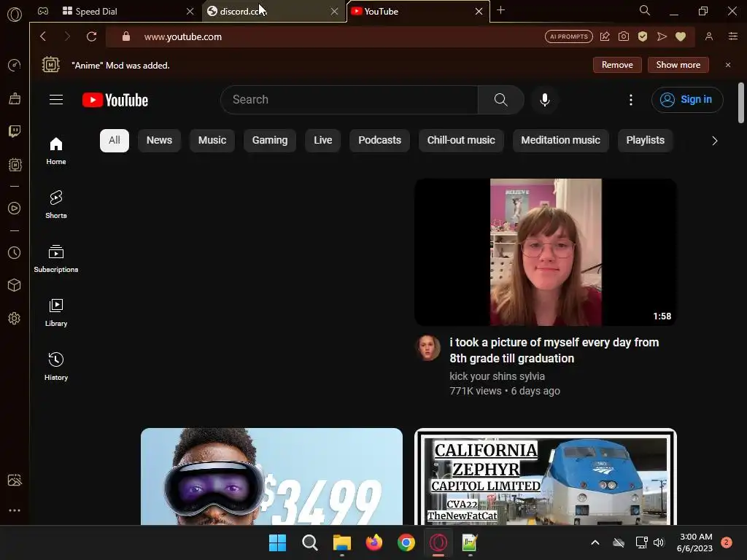Open Firefox from the taskbar
The width and height of the screenshot is (747, 560).
(374, 542)
